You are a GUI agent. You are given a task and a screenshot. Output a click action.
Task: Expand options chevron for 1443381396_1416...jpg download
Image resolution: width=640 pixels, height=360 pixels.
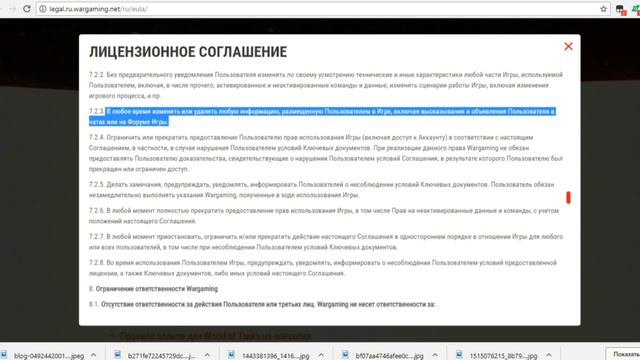tap(321, 355)
